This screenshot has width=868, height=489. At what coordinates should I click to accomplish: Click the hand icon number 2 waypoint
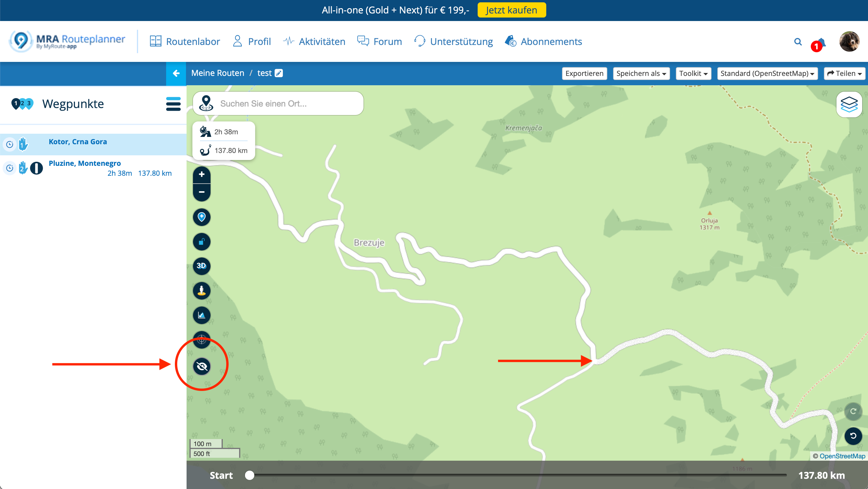(x=23, y=168)
